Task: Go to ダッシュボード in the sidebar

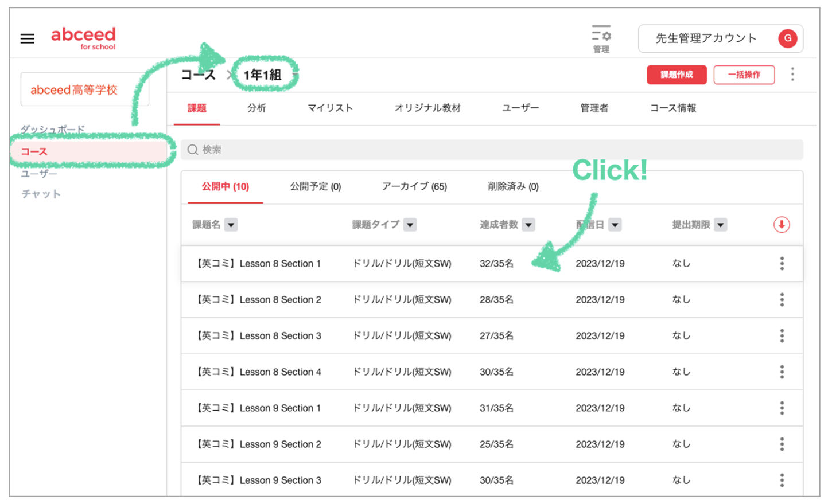Action: [53, 130]
